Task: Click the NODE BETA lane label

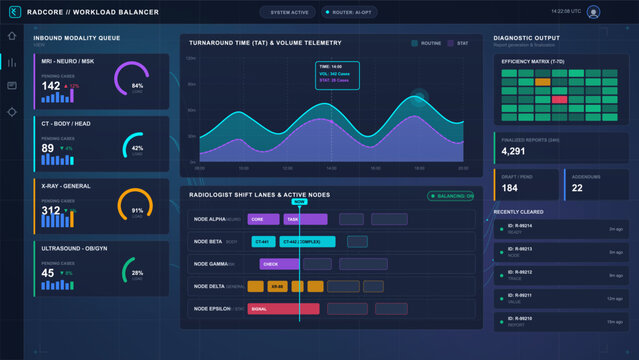Action: pyautogui.click(x=208, y=242)
